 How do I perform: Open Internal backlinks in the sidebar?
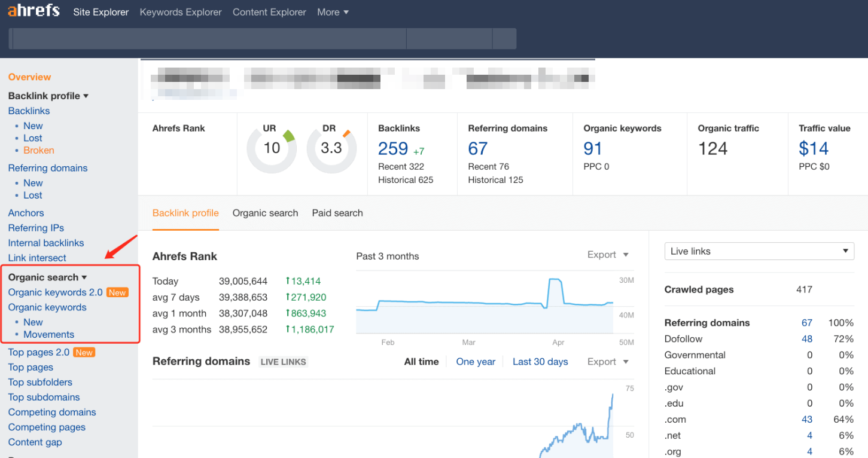pos(46,243)
